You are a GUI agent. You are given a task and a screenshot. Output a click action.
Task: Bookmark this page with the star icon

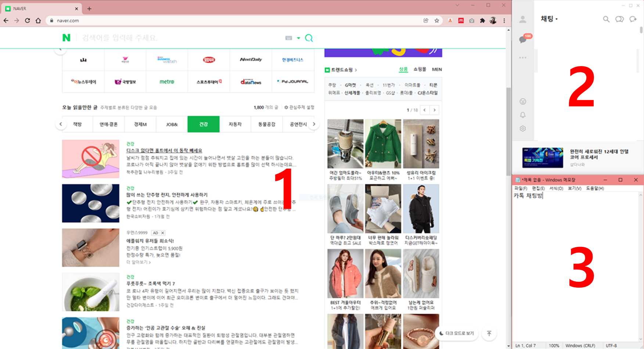[x=437, y=21]
